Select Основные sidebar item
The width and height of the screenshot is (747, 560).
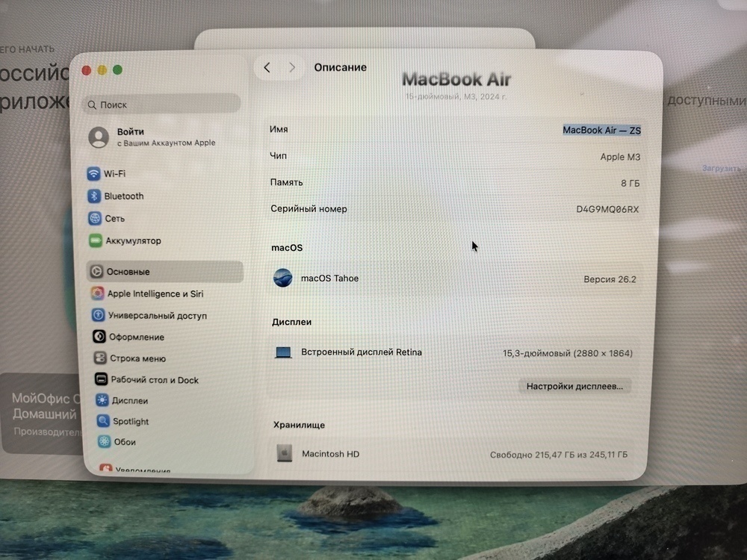coord(165,272)
